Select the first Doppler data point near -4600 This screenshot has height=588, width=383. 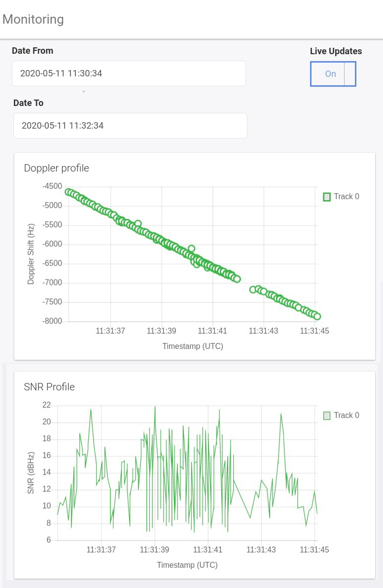point(69,192)
